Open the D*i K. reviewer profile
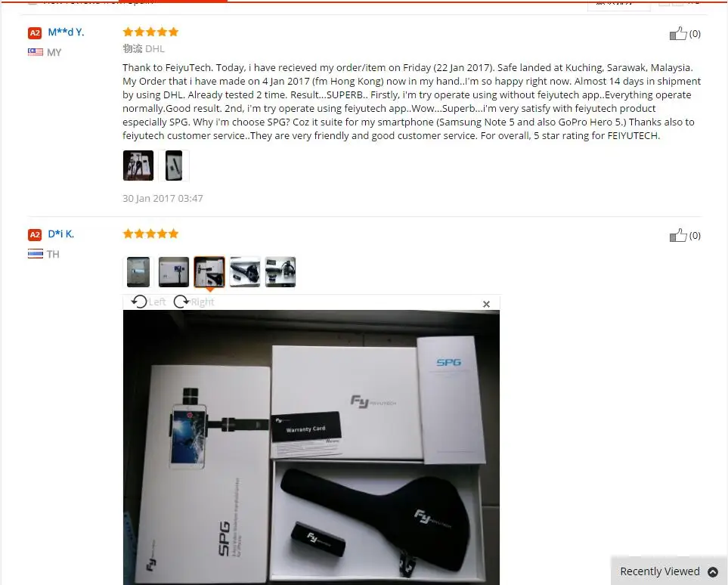The image size is (728, 585). tap(60, 234)
